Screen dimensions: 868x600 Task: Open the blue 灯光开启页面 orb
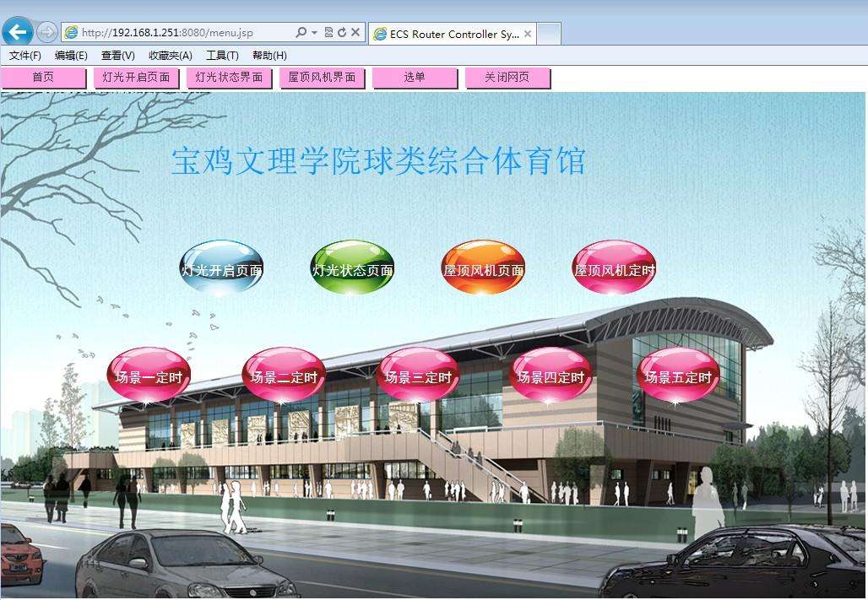[221, 269]
